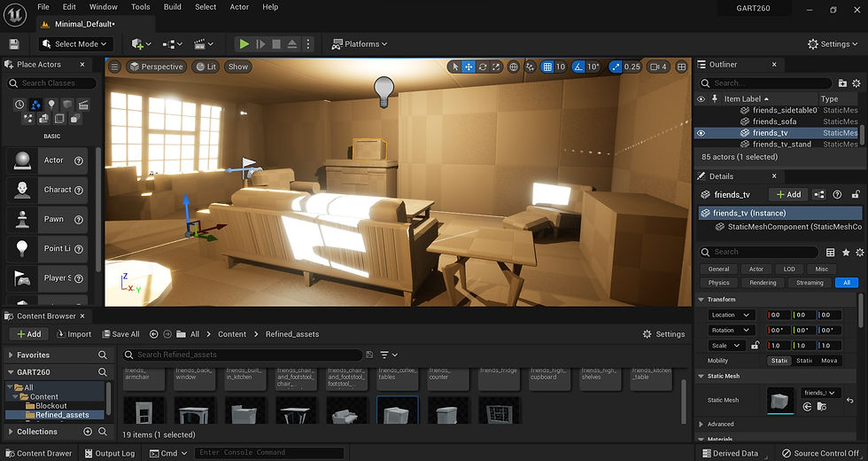Viewport: 868px width, 461px height.
Task: Set Mobility to Movable
Action: pyautogui.click(x=829, y=361)
